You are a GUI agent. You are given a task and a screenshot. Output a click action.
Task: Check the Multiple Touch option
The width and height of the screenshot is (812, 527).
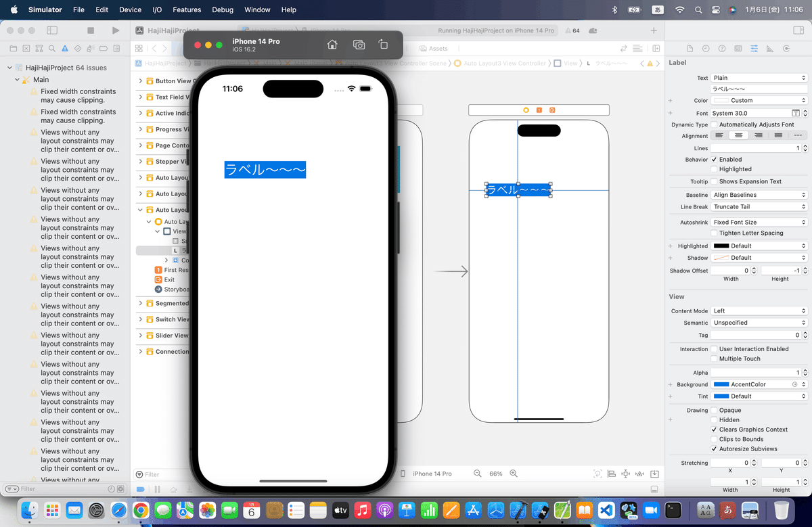click(x=714, y=359)
